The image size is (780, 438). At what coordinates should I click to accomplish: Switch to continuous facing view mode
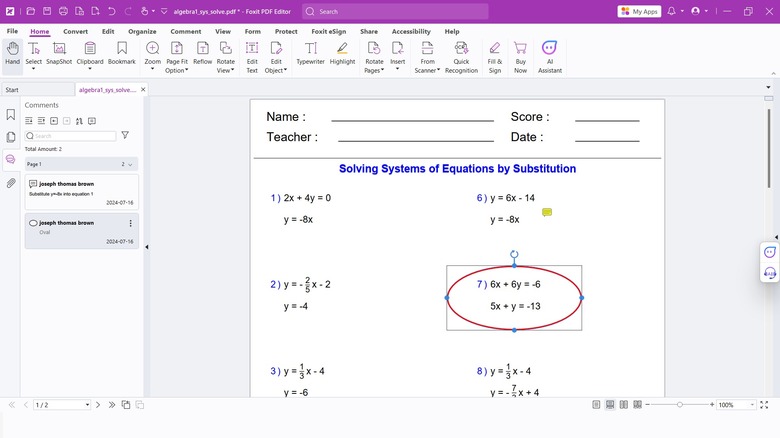637,405
